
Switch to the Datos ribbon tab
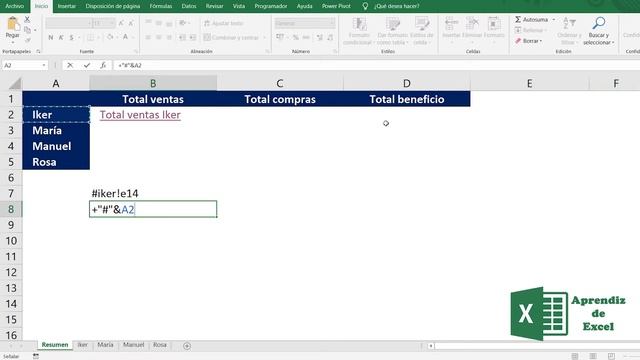[189, 6]
